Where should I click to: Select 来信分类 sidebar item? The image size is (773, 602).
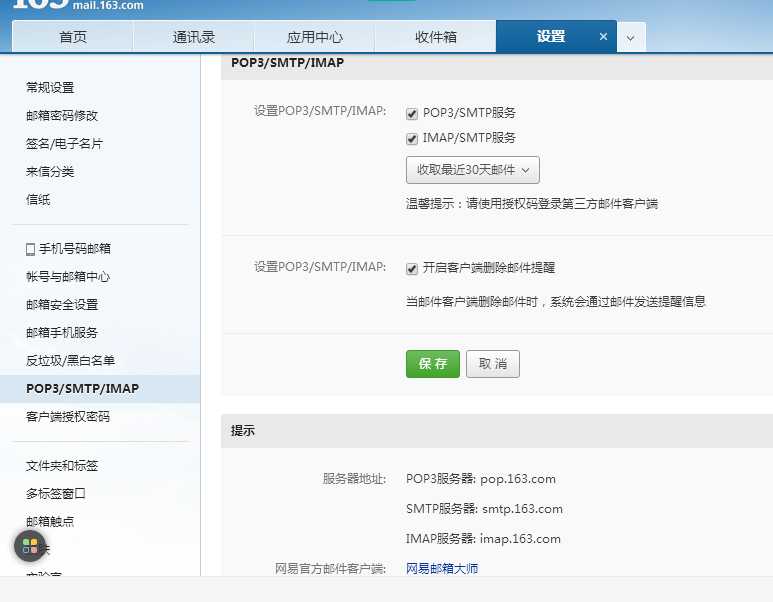click(x=50, y=172)
